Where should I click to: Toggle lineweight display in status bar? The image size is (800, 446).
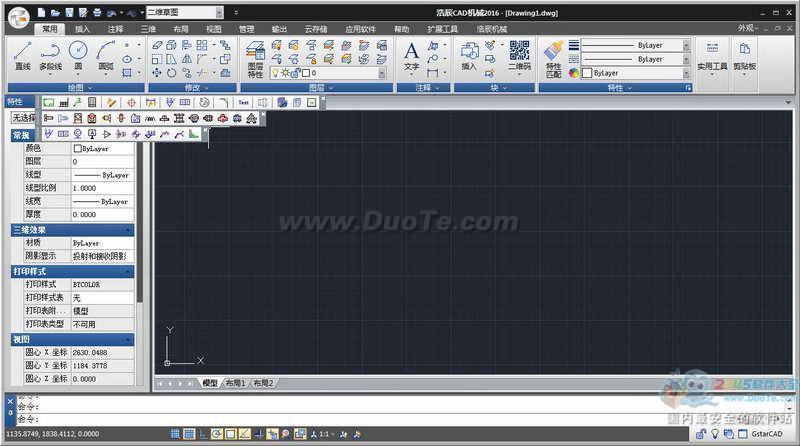[259, 434]
